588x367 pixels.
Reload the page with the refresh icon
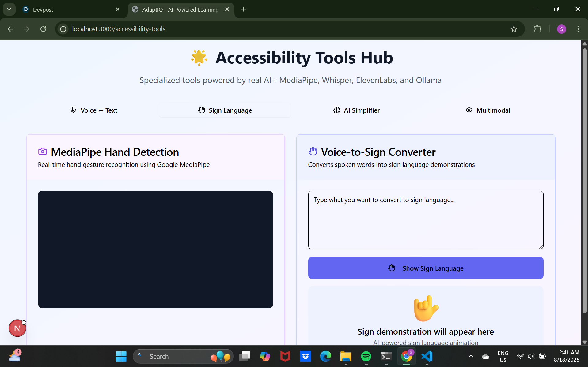click(x=43, y=29)
